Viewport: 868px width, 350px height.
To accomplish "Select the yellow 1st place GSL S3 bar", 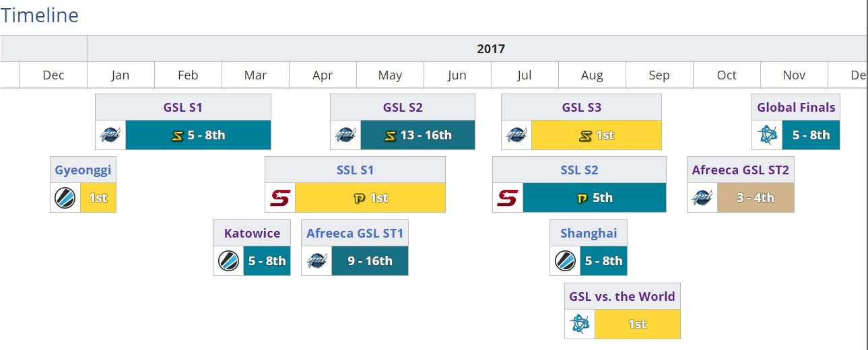I will coord(597,135).
